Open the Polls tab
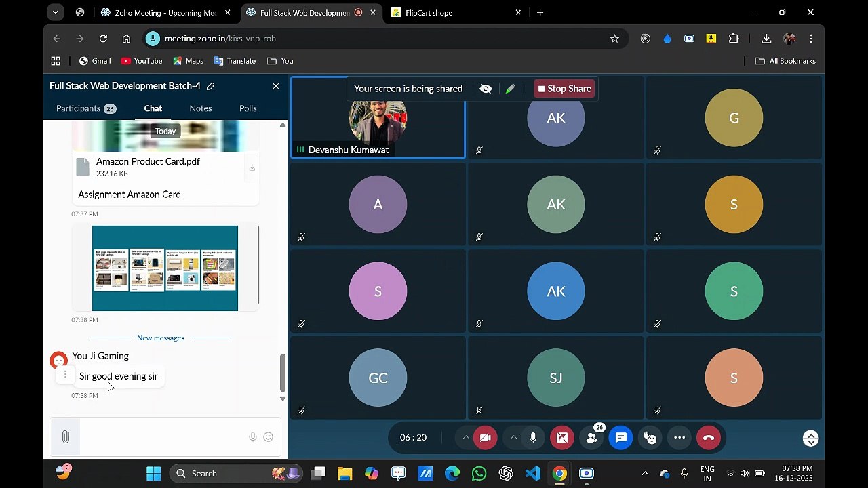This screenshot has width=868, height=488. tap(248, 108)
